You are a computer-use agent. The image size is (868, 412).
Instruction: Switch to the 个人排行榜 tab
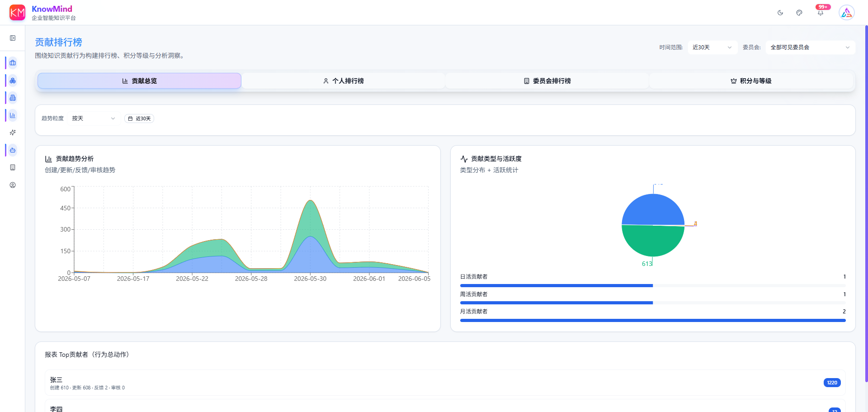point(343,81)
